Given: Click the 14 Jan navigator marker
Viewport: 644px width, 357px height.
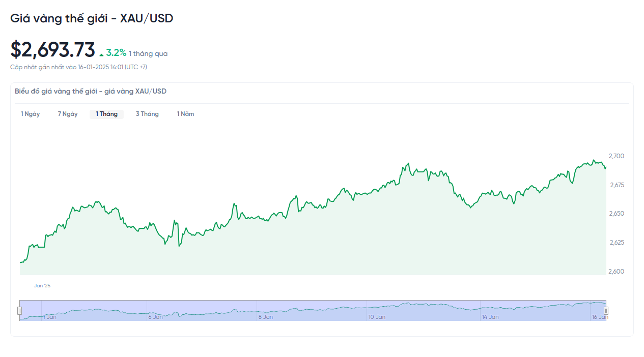Looking at the screenshot, I should click(x=490, y=317).
